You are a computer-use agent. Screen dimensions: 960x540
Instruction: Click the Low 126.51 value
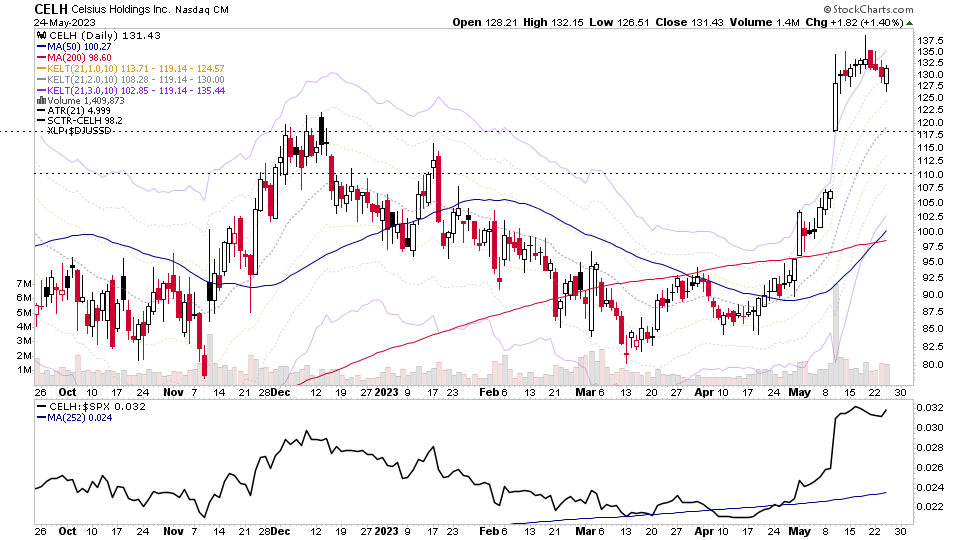click(x=620, y=22)
